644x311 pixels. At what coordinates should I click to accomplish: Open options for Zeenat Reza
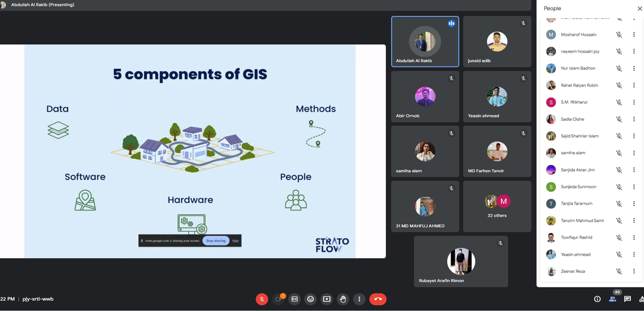coord(634,271)
